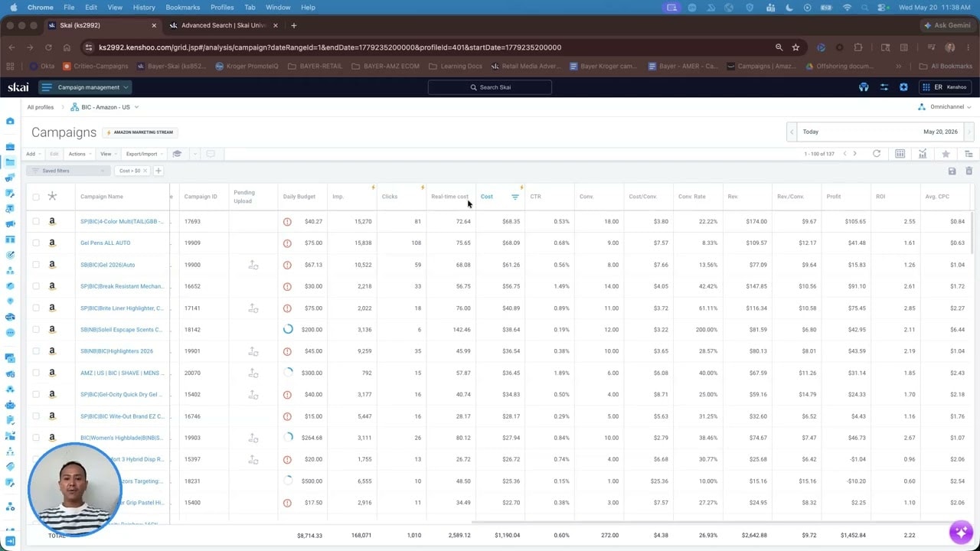Open the Profiles menu in Chrome

point(222,8)
